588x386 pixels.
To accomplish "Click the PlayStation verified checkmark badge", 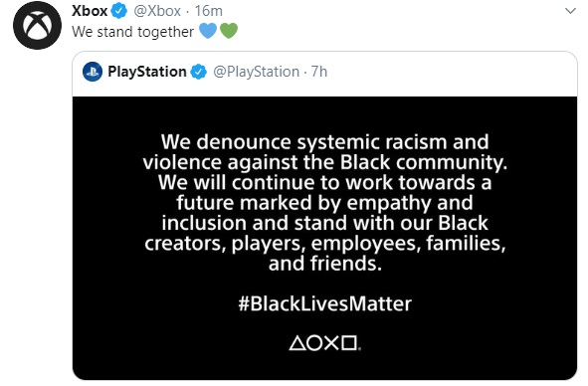I will pyautogui.click(x=198, y=72).
